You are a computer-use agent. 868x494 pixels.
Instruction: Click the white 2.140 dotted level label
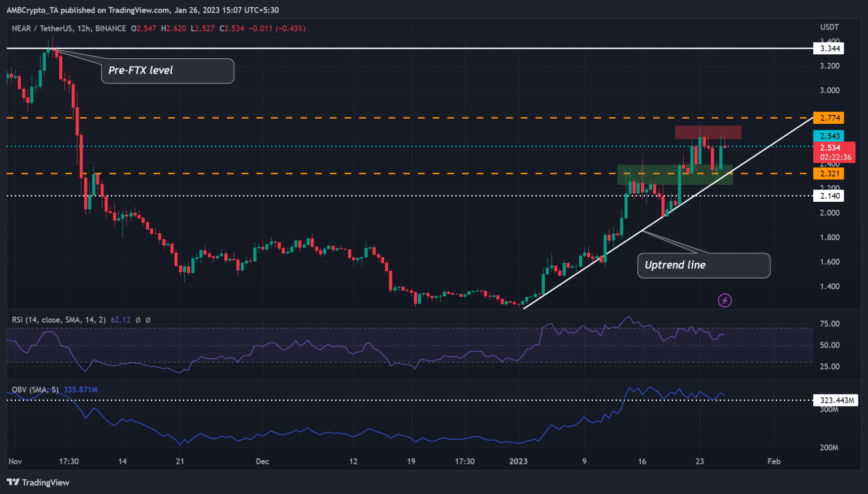(x=827, y=195)
